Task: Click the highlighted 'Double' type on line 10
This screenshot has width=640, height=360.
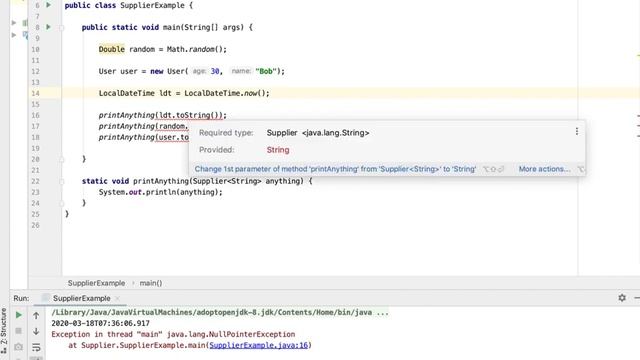Action: 111,49
